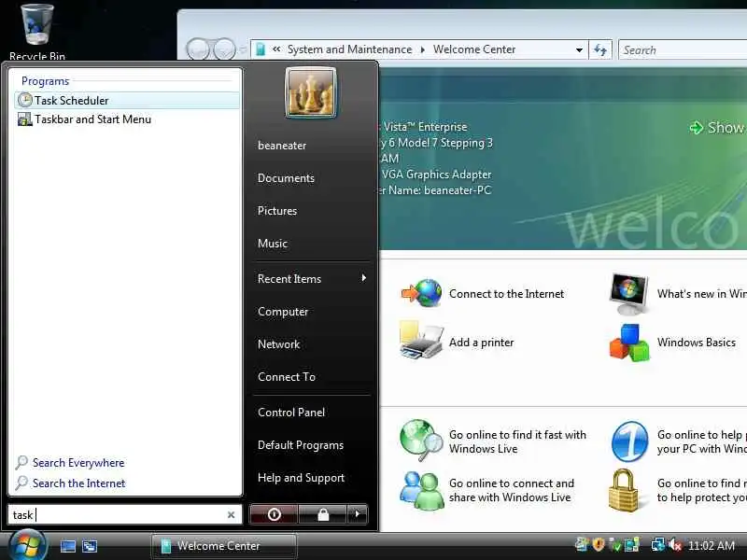Click the taskbar clock showing 11:02 AM
Image resolution: width=747 pixels, height=560 pixels.
[712, 546]
